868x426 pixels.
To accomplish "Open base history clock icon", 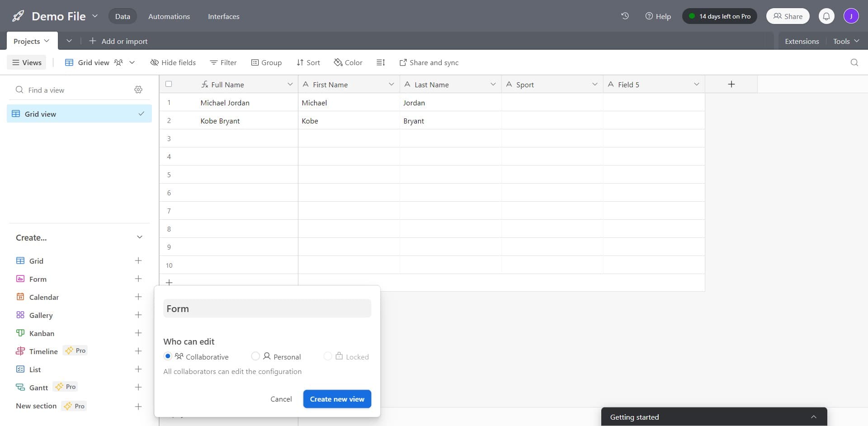I will click(625, 16).
